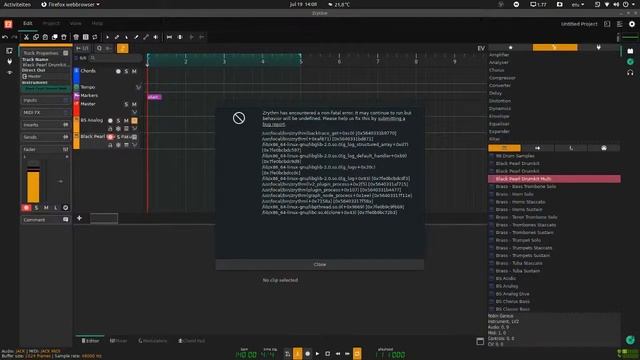Arm record on BS Analog track
This screenshot has width=640, height=360.
110,121
